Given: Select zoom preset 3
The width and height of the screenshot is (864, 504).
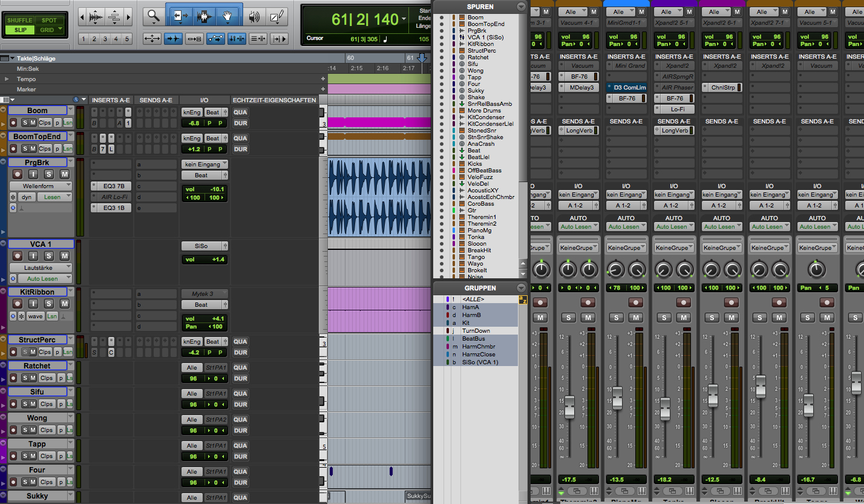Looking at the screenshot, I should (x=105, y=38).
